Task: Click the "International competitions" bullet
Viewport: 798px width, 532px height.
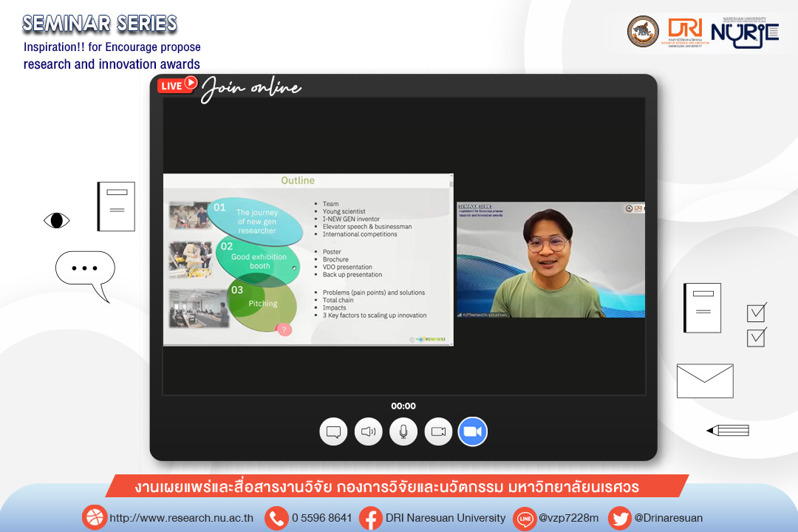Action: pyautogui.click(x=360, y=234)
